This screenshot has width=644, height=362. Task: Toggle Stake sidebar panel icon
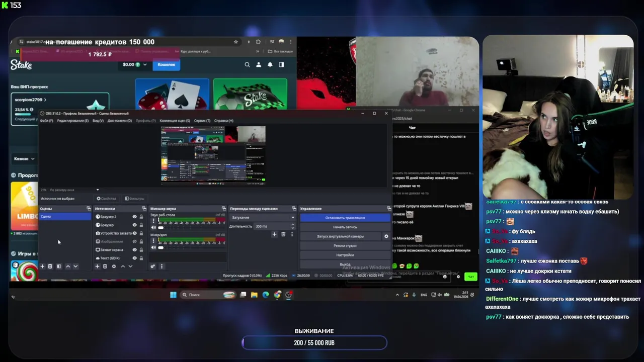tap(281, 65)
